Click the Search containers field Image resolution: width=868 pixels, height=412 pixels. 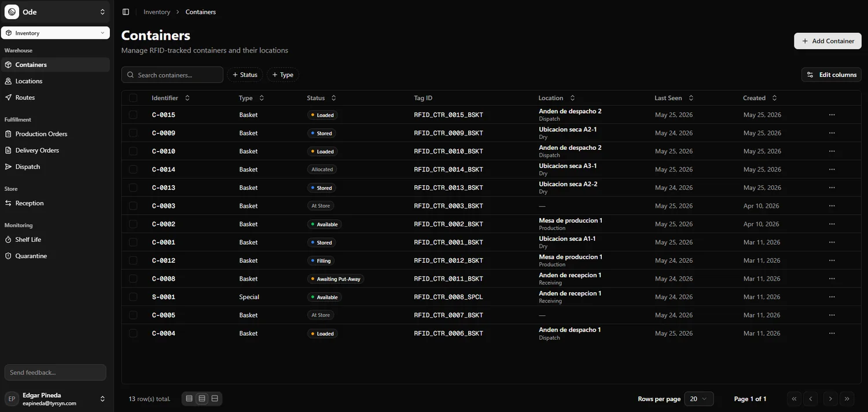point(172,75)
